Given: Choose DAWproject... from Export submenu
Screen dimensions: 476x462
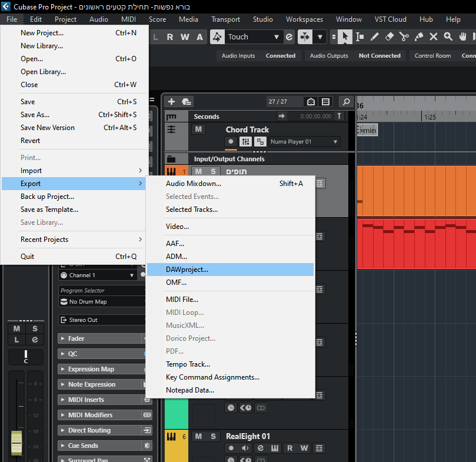Looking at the screenshot, I should coord(231,270).
